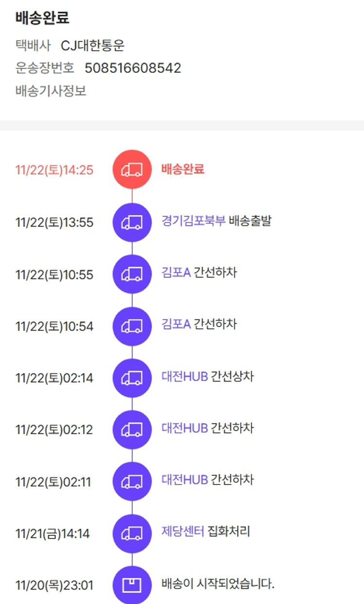Open the 경기김포북부 location link
364x604 pixels.
pyautogui.click(x=193, y=221)
